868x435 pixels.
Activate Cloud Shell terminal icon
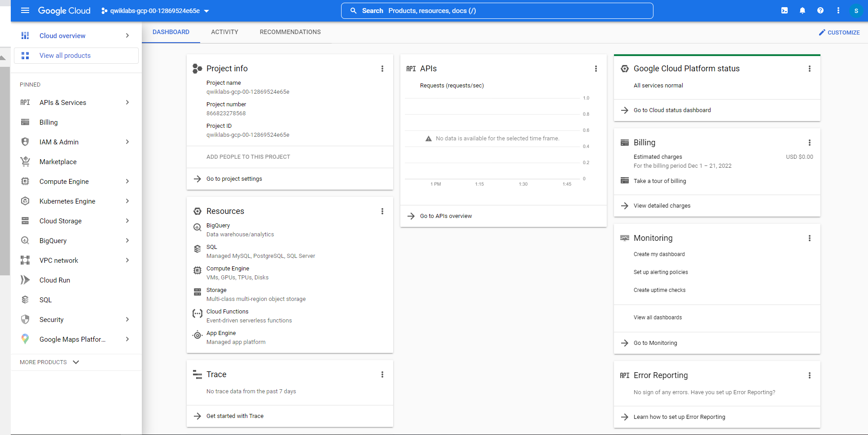click(x=785, y=10)
